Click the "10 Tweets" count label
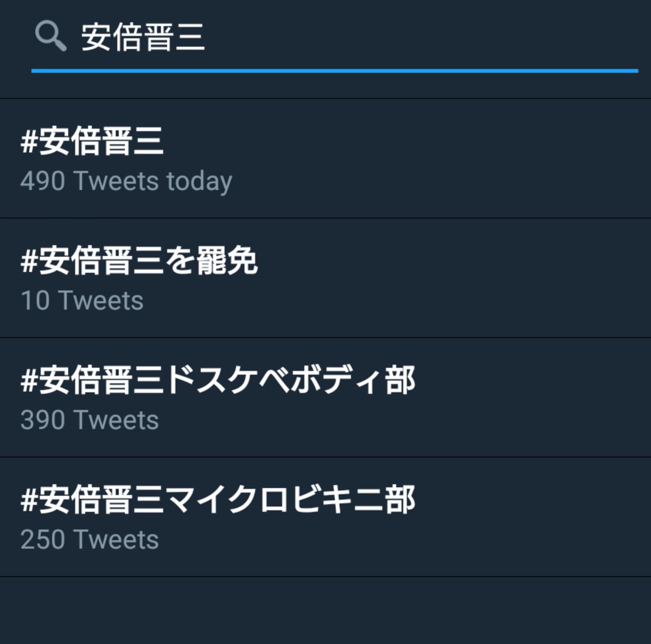The width and height of the screenshot is (651, 644). (82, 301)
